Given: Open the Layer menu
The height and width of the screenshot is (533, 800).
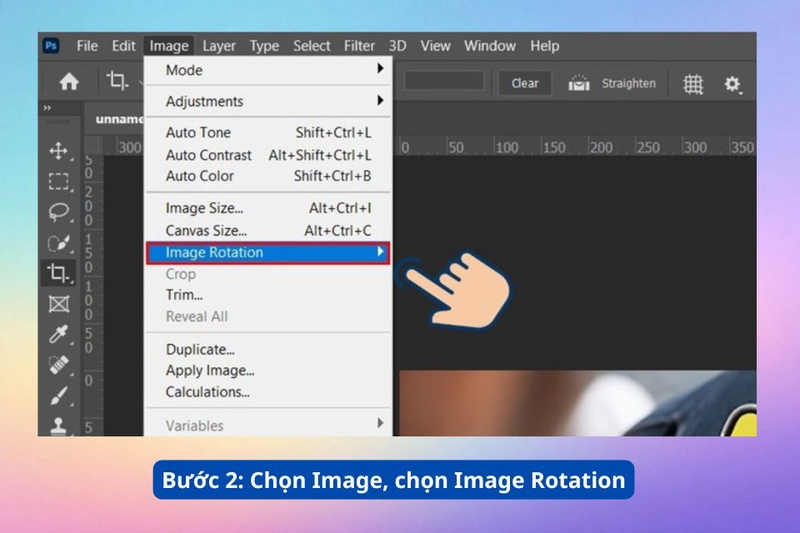Looking at the screenshot, I should pyautogui.click(x=219, y=46).
